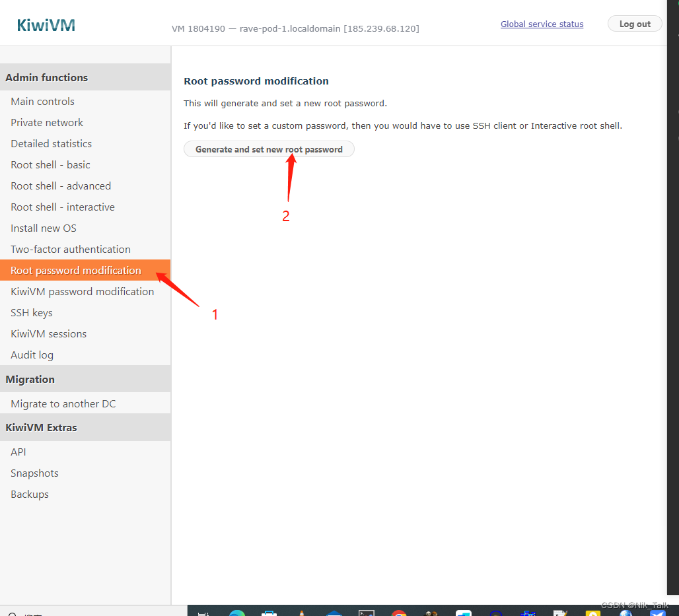This screenshot has width=679, height=616.
Task: Click Generate and set new root password
Action: point(269,149)
